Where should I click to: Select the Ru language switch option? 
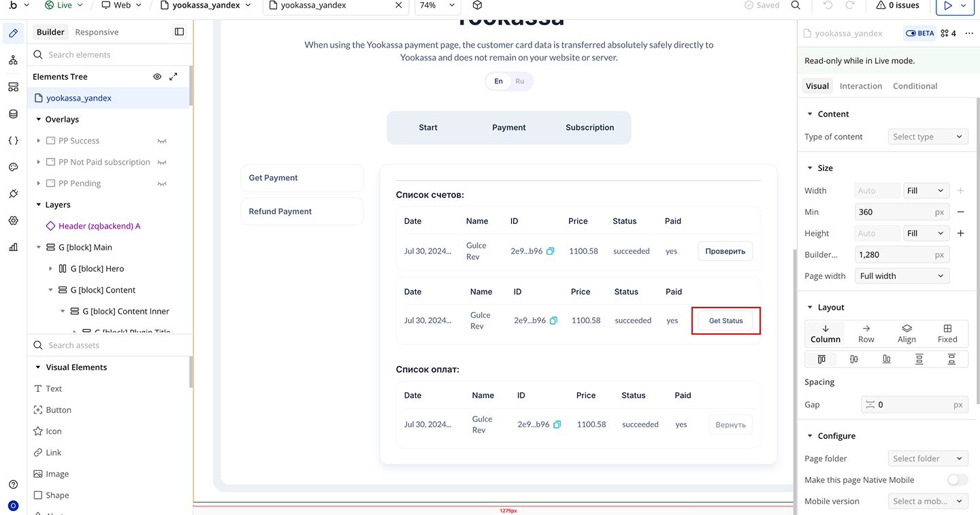(520, 81)
